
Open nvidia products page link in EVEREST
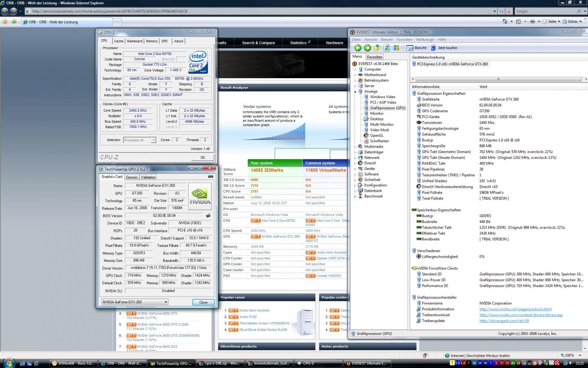click(x=515, y=309)
